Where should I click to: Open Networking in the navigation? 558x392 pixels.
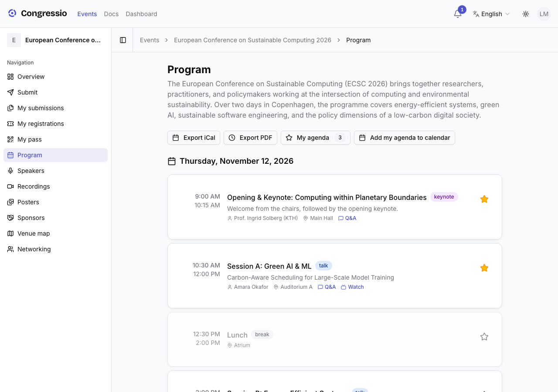[x=55, y=249]
